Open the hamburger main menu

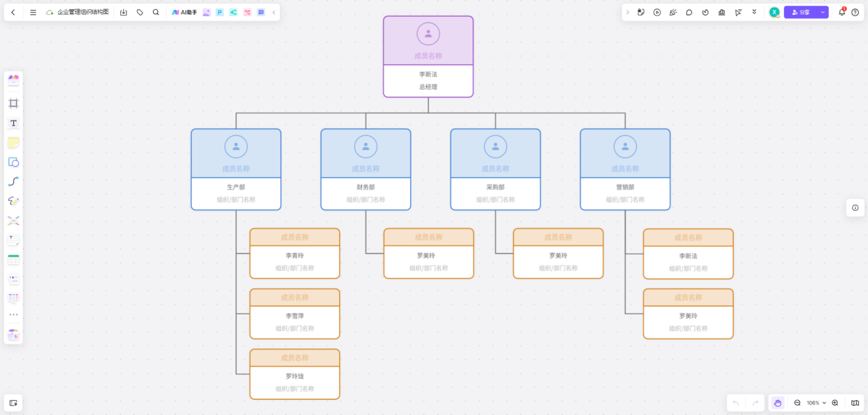pyautogui.click(x=33, y=13)
